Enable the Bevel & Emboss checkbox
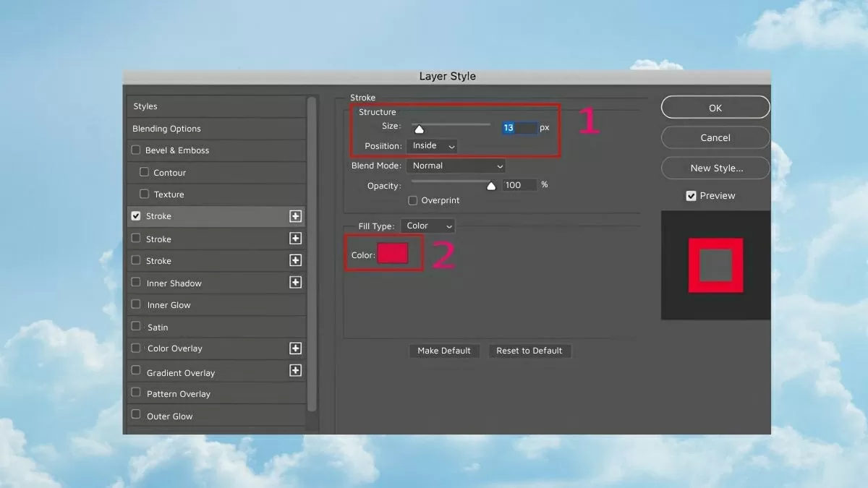This screenshot has width=868, height=488. (136, 150)
